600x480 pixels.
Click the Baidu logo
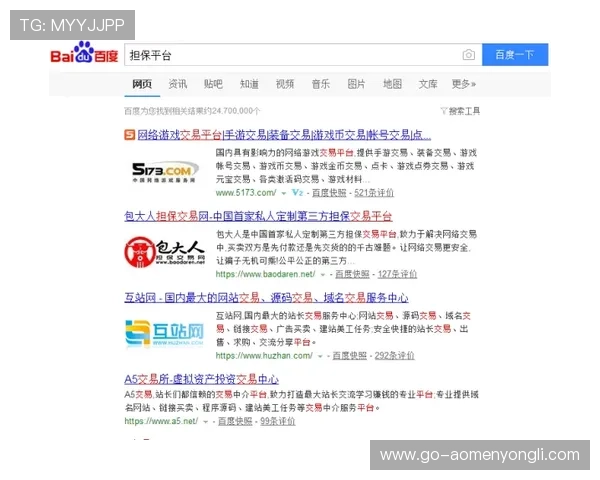coord(84,53)
